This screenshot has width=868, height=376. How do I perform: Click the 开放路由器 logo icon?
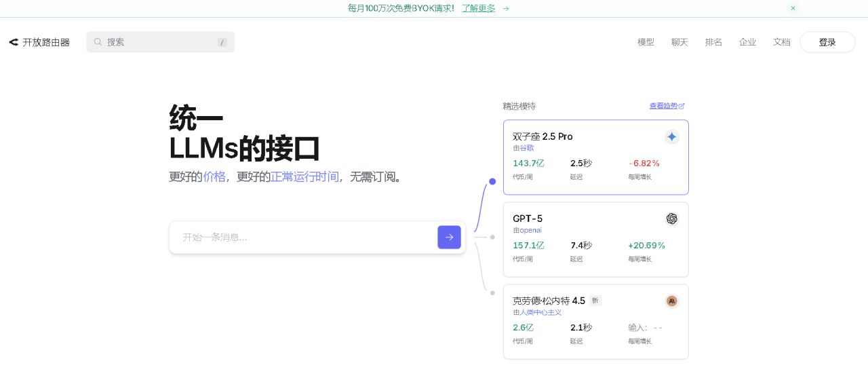pyautogui.click(x=14, y=42)
